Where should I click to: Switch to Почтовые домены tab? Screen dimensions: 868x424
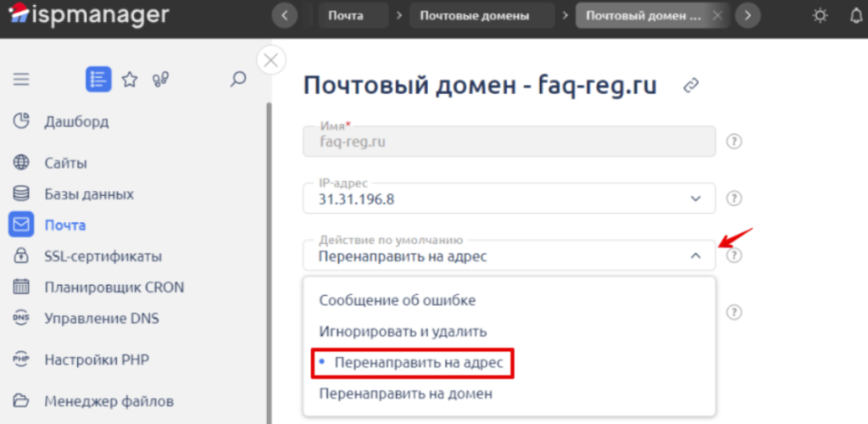pyautogui.click(x=475, y=15)
